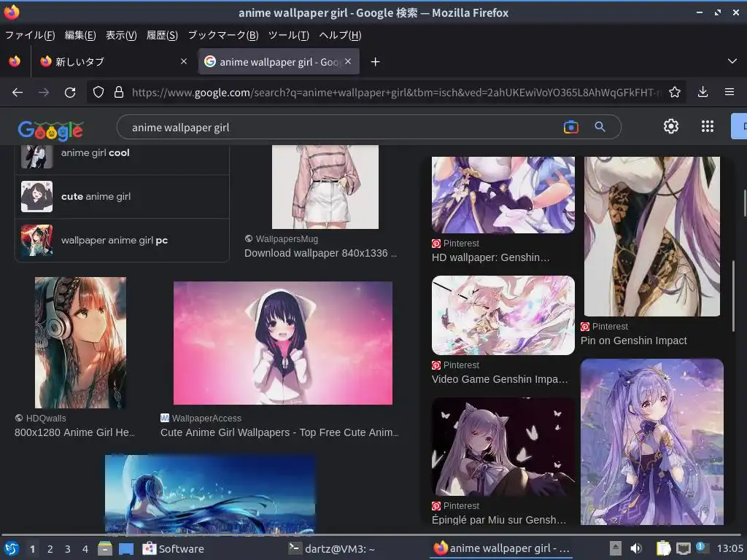747x560 pixels.
Task: Open the Software taskbar entry
Action: (x=174, y=548)
